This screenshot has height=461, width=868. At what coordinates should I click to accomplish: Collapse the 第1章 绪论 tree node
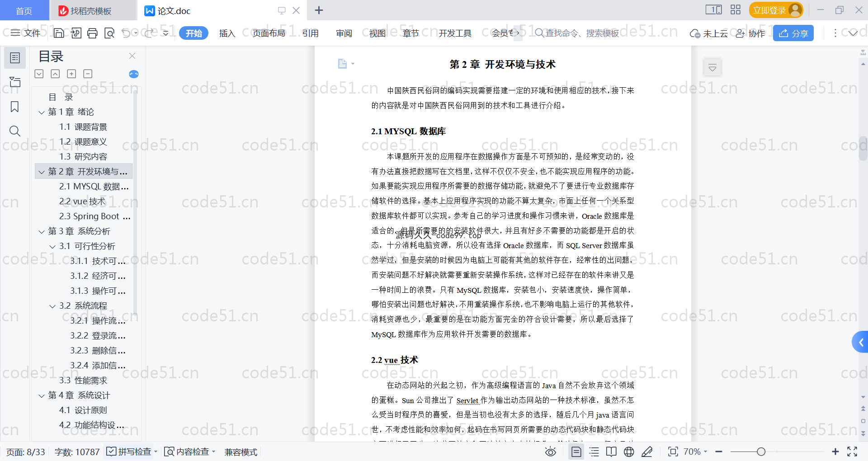click(42, 112)
